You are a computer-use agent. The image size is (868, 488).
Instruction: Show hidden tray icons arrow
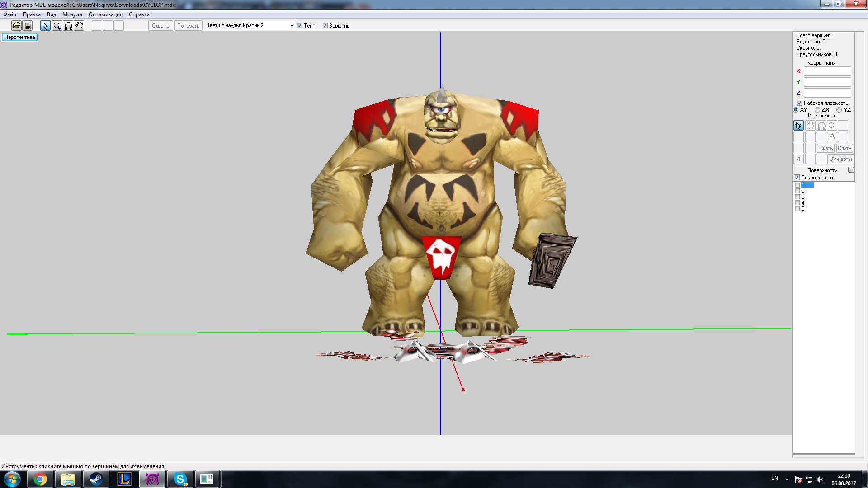pos(787,479)
